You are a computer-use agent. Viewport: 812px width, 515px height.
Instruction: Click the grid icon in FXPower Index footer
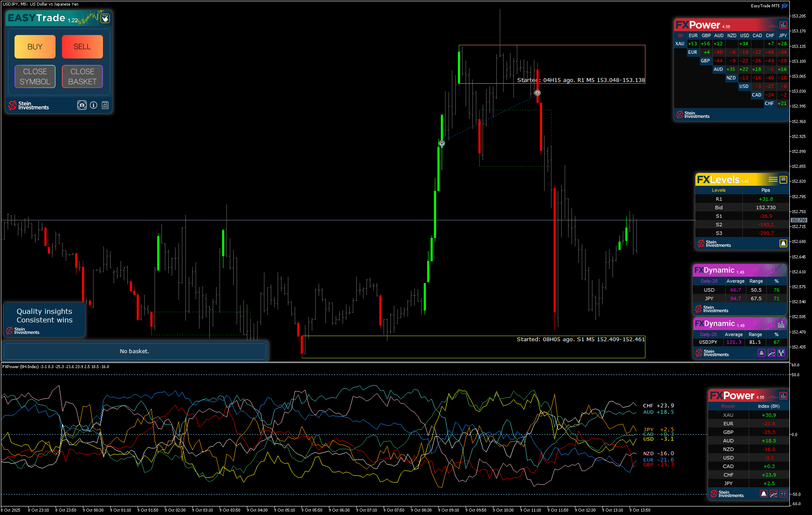pyautogui.click(x=783, y=494)
